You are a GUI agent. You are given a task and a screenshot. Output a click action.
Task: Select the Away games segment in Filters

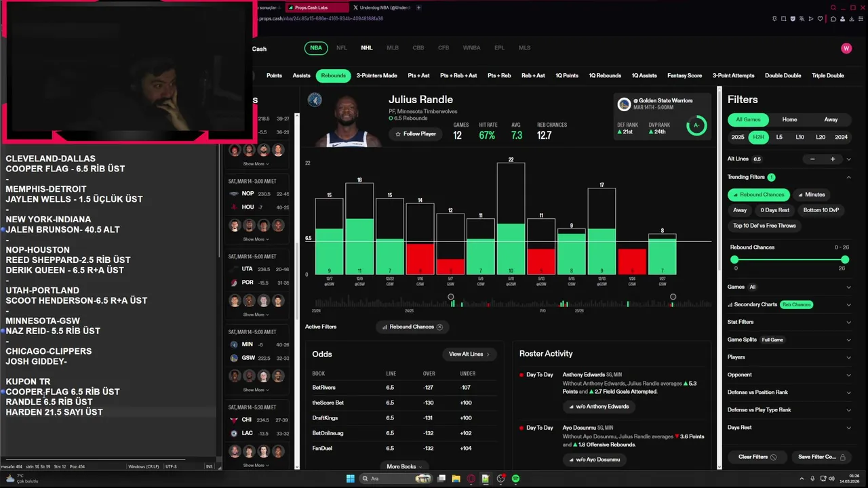click(x=831, y=119)
